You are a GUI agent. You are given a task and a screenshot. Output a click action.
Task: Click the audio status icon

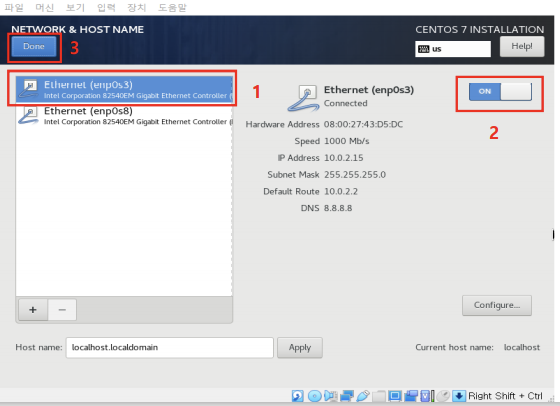[331, 396]
